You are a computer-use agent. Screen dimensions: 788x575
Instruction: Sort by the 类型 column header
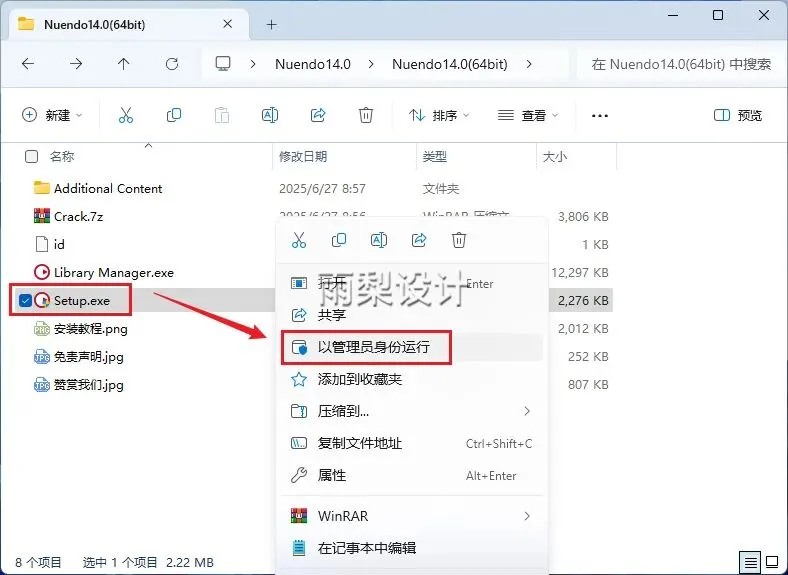(435, 156)
